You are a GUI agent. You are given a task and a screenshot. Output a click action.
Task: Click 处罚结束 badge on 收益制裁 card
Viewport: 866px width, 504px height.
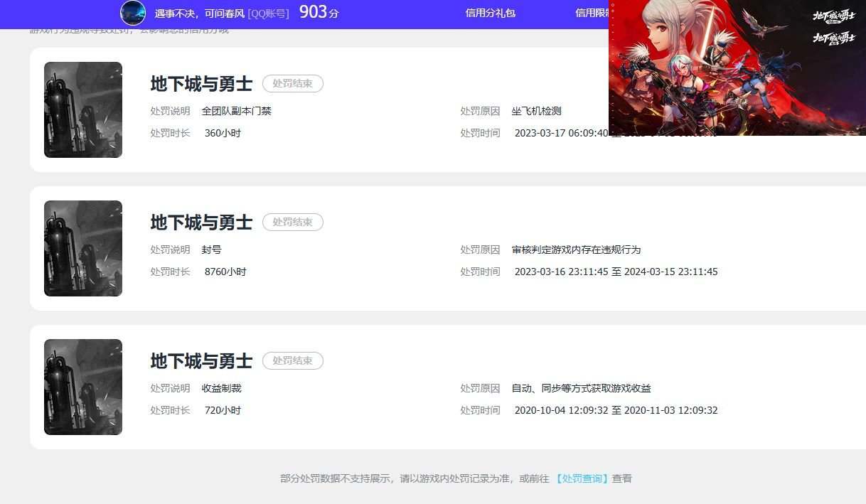pos(293,360)
